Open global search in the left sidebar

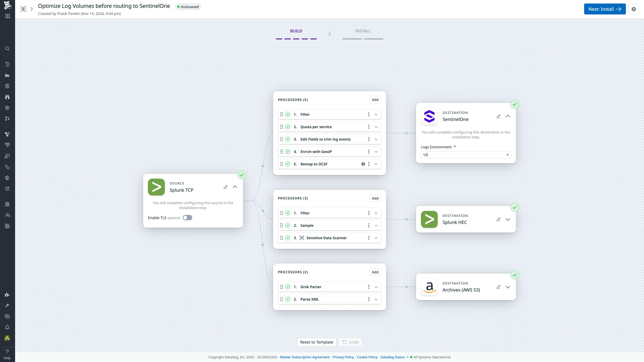click(x=7, y=48)
